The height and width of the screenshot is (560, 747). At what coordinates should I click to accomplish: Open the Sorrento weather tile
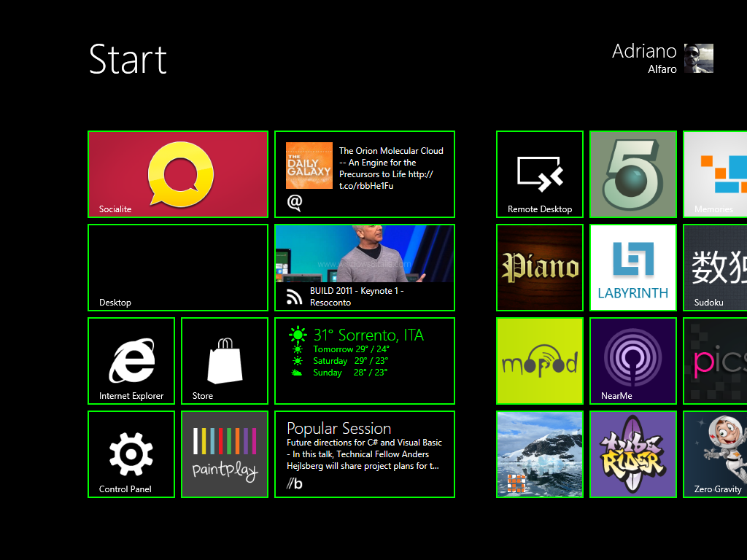click(364, 361)
